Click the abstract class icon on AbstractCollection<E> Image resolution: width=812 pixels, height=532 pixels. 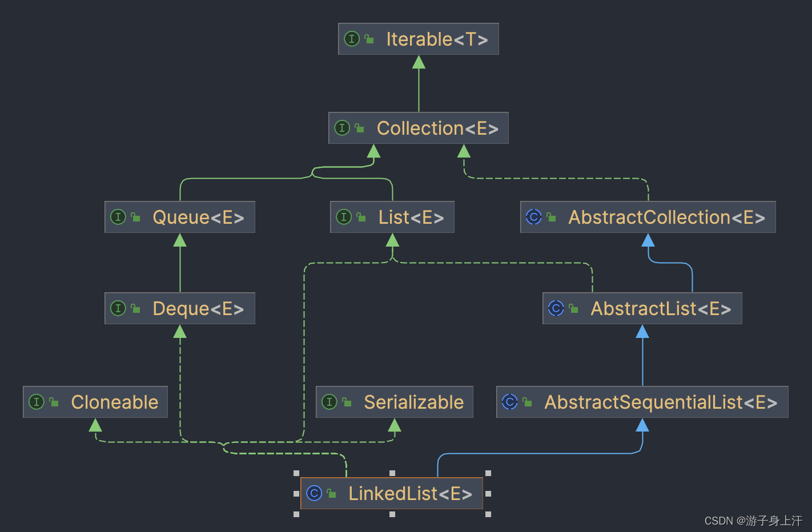pos(534,217)
